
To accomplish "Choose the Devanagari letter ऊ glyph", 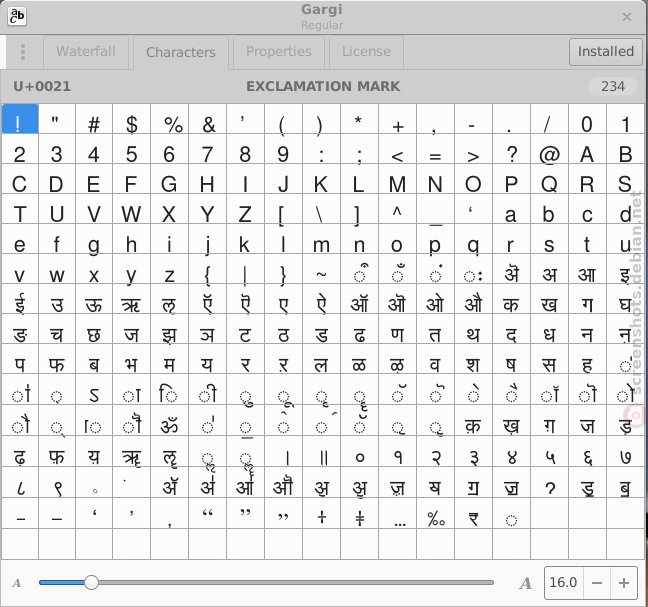I will (94, 299).
